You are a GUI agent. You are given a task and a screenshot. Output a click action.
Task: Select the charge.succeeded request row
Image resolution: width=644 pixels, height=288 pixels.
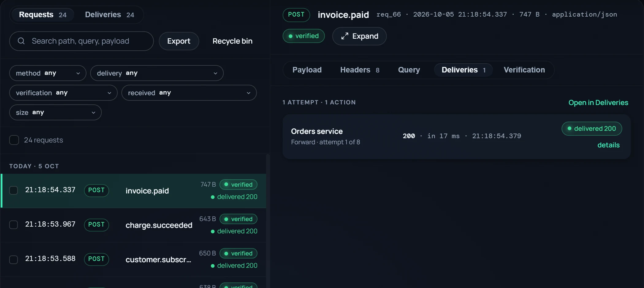(x=134, y=225)
